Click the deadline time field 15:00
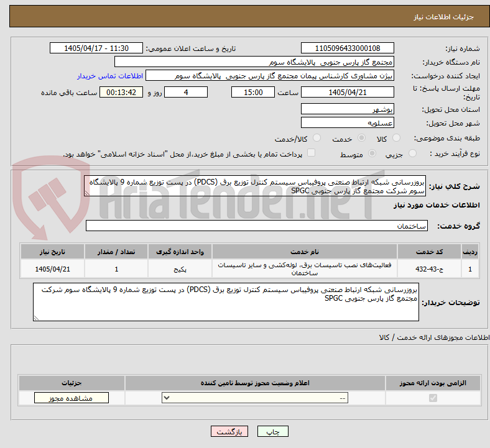 pos(253,92)
